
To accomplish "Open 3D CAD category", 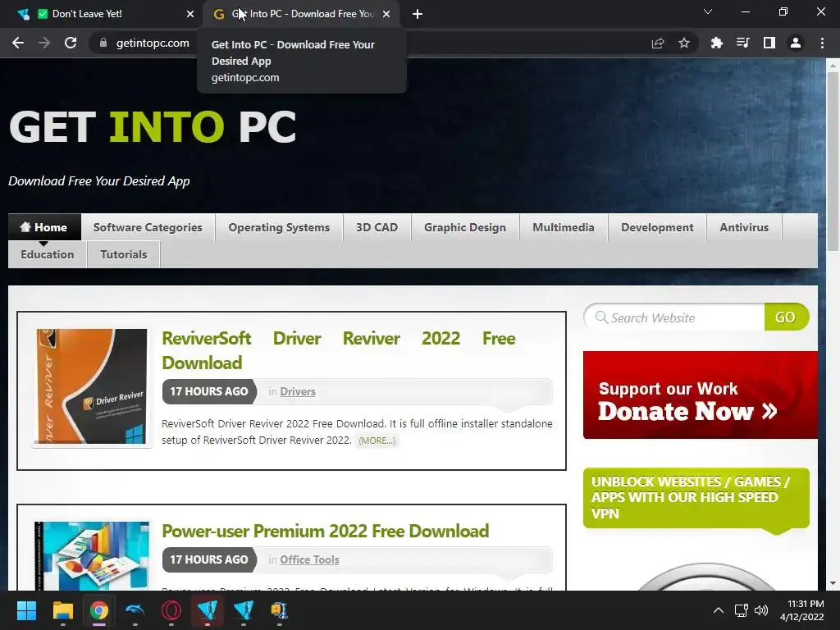I will click(x=377, y=227).
